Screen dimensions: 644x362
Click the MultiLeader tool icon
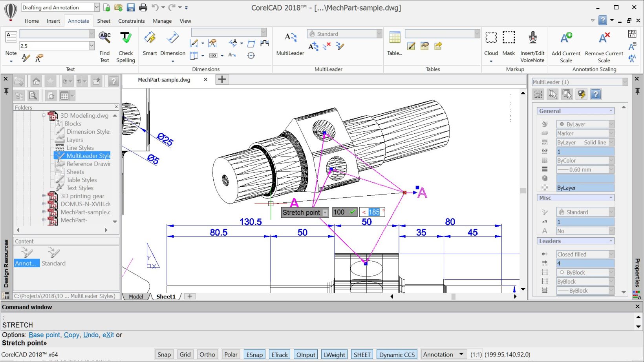coord(290,38)
